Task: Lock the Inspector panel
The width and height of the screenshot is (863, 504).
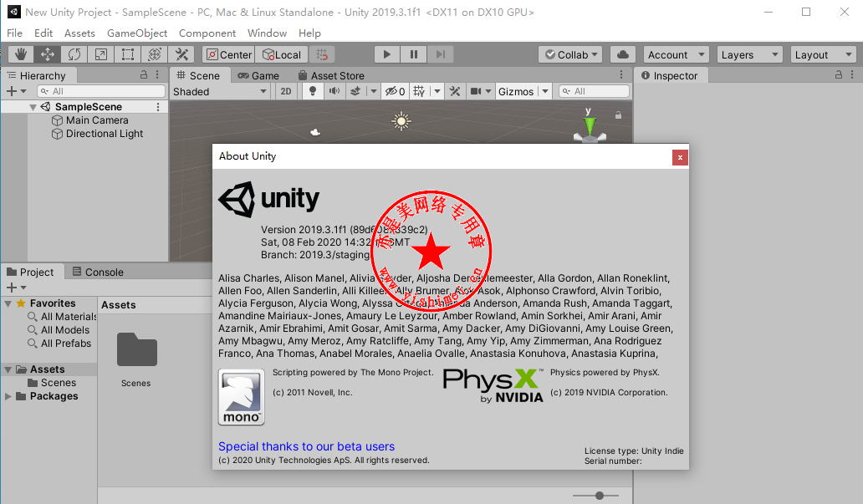Action: (839, 75)
